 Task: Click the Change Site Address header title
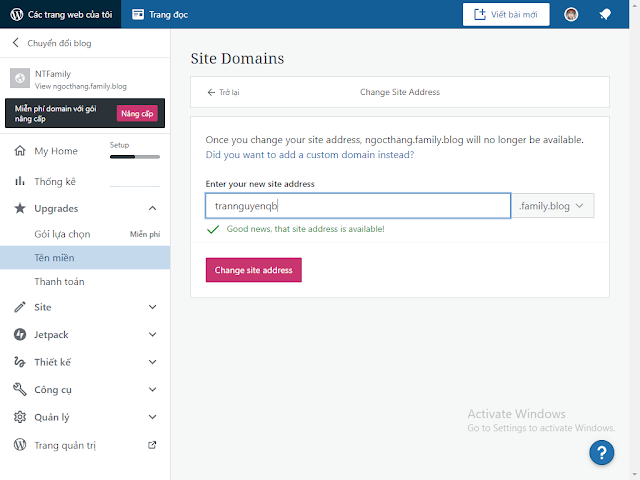click(400, 92)
